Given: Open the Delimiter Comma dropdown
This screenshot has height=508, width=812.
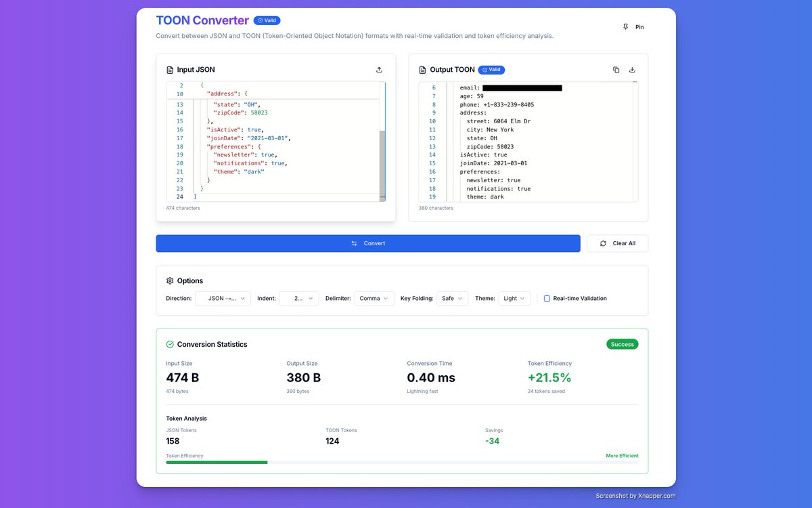Looking at the screenshot, I should click(x=374, y=298).
